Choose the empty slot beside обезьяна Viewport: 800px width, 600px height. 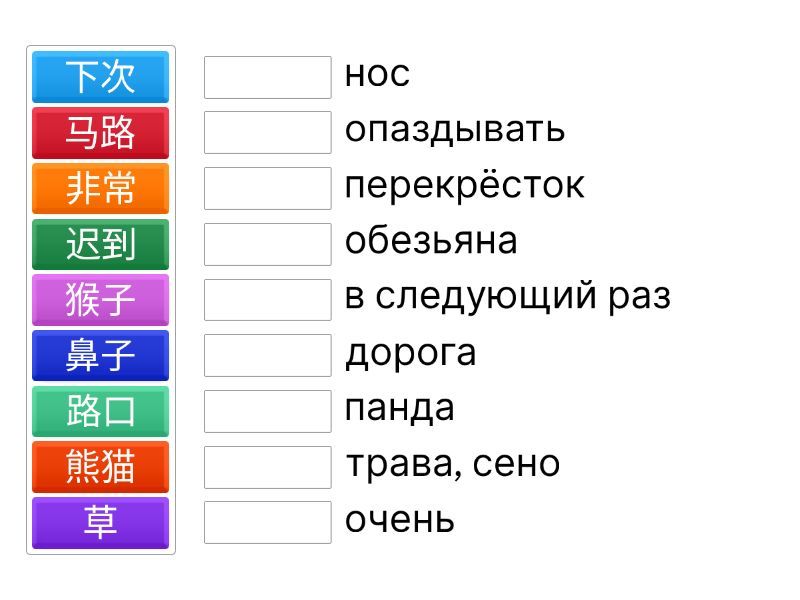[x=267, y=244]
